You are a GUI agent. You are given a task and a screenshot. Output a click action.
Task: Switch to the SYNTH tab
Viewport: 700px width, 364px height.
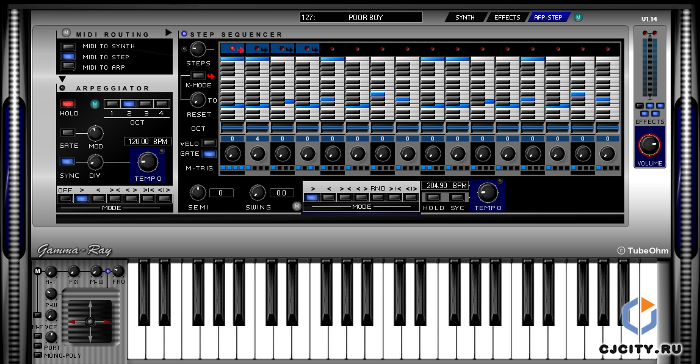pos(465,17)
